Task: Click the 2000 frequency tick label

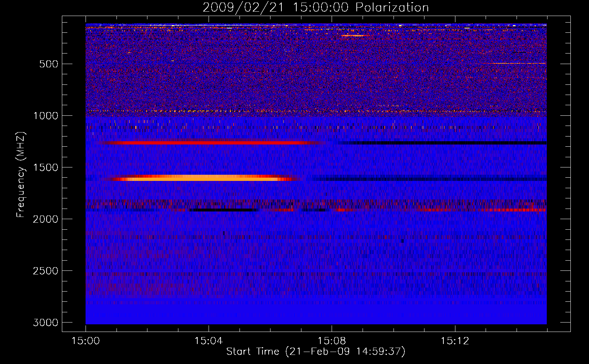Action: tap(46, 219)
